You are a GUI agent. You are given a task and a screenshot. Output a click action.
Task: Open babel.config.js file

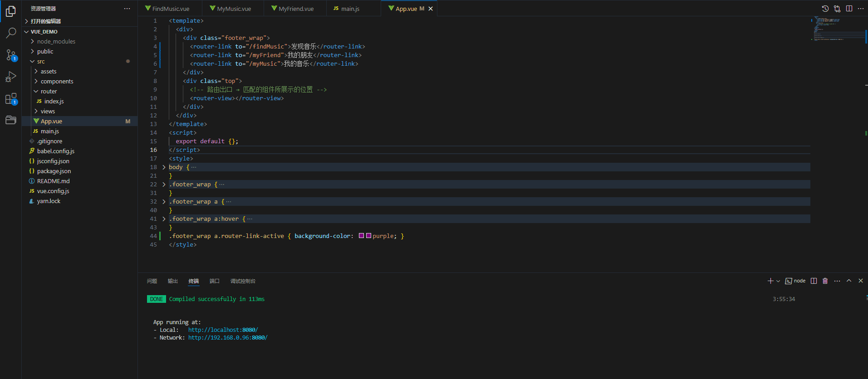pos(79,151)
